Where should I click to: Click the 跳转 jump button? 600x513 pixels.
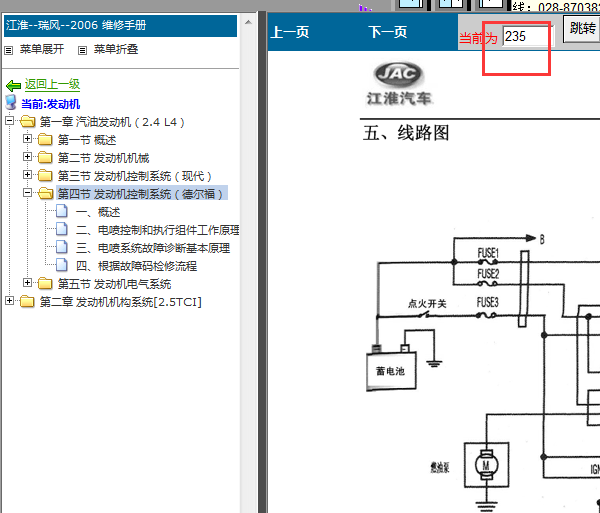click(x=582, y=29)
